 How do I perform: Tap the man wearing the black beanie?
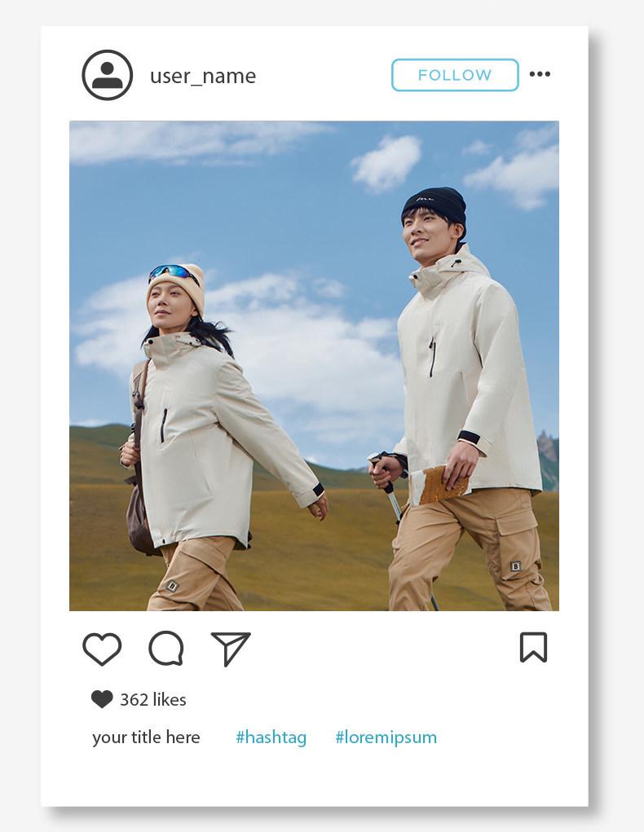pyautogui.click(x=462, y=398)
